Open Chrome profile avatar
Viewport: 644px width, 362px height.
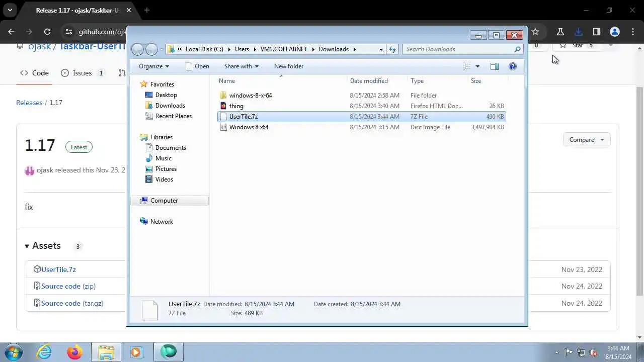point(615,32)
